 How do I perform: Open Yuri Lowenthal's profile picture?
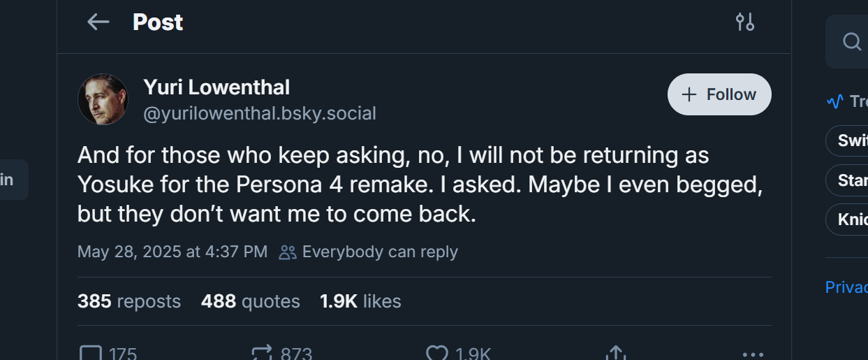(x=103, y=99)
